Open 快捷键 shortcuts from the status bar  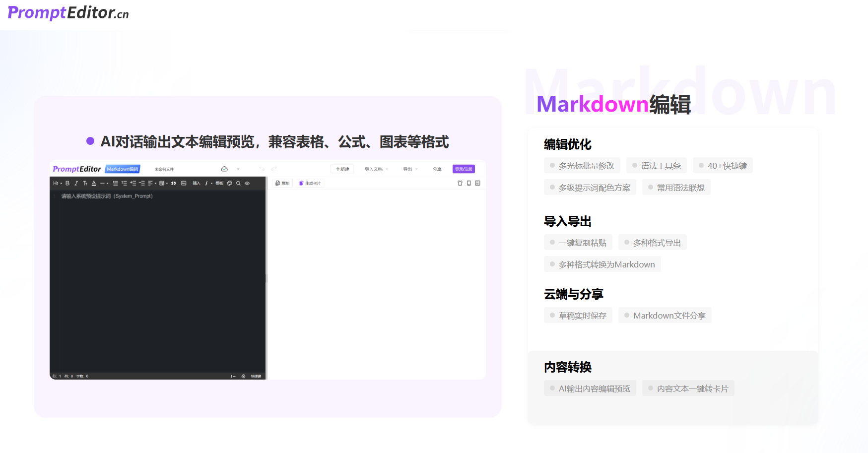(x=256, y=376)
